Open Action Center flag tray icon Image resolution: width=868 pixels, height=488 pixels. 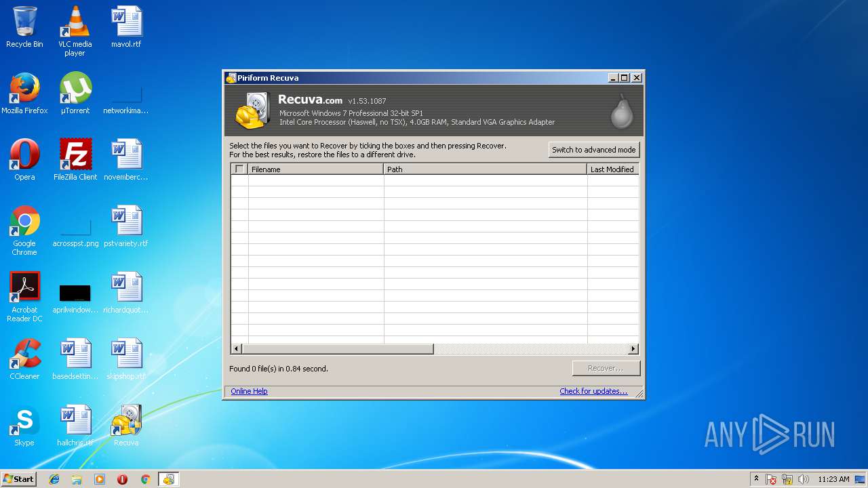point(771,479)
